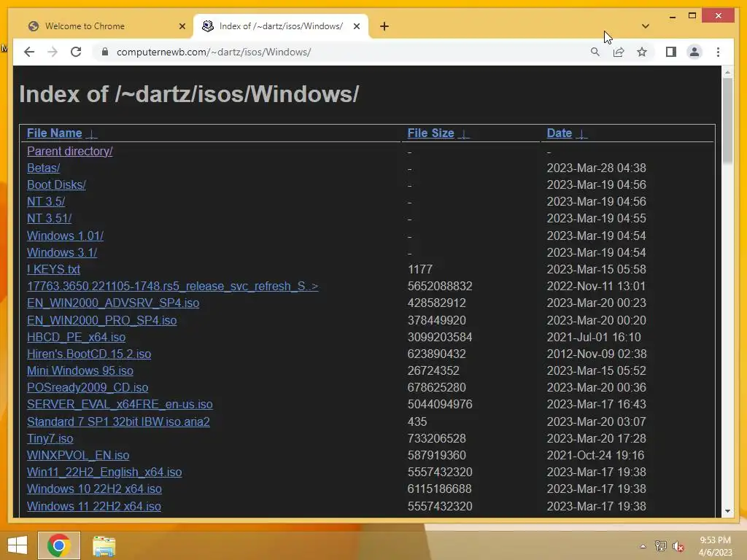
Task: Download the 17763.3650 rs5_release file
Action: (172, 286)
